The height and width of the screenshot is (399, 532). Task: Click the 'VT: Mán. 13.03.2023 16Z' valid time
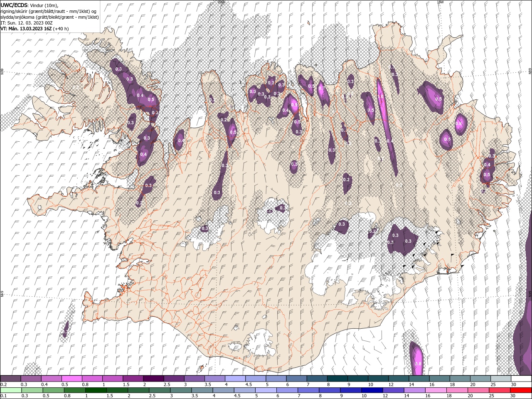[x=26, y=29]
